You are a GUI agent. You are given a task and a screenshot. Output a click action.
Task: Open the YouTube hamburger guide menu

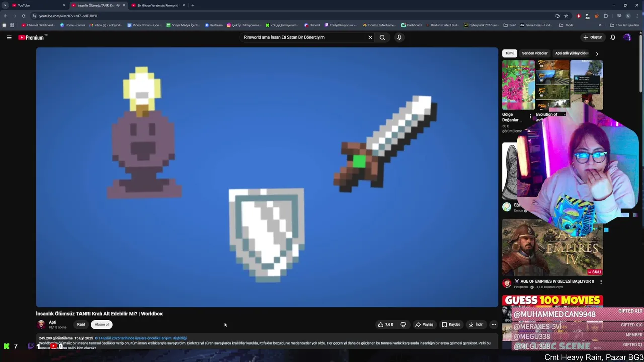tap(9, 37)
